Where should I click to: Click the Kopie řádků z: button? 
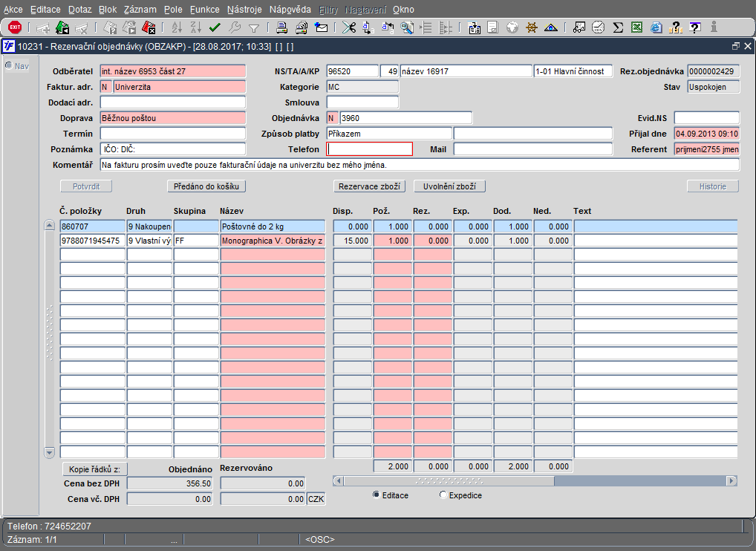[x=94, y=469]
